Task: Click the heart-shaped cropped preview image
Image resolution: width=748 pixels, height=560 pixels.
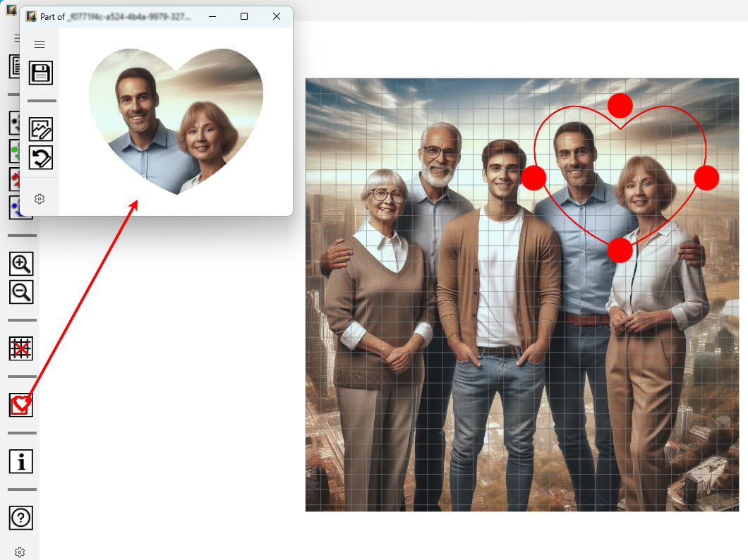Action: click(x=176, y=120)
